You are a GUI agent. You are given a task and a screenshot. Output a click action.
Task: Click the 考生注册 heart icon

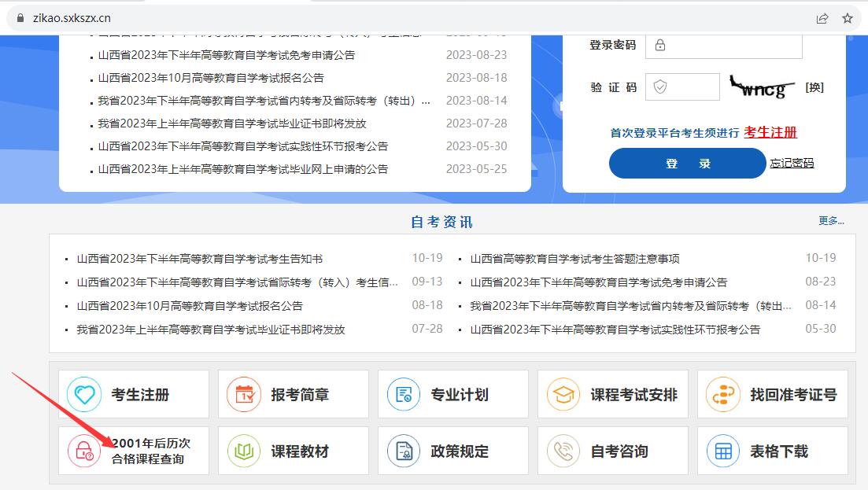coord(84,395)
